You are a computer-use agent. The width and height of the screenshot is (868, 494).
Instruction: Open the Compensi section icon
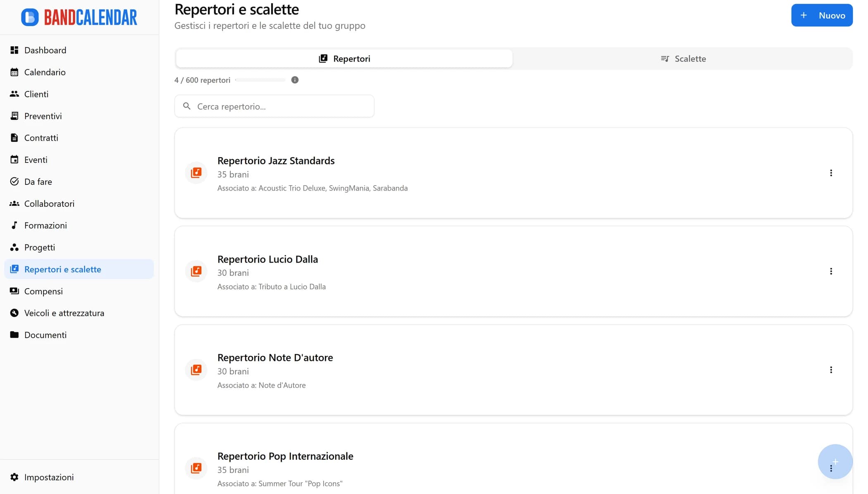click(x=14, y=291)
